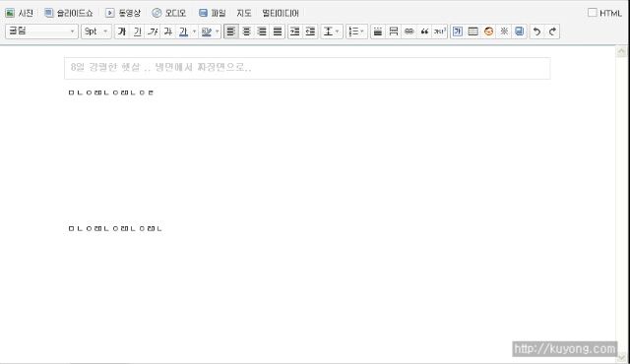The height and width of the screenshot is (364, 630).
Task: Expand the font color picker arrow
Action: click(195, 31)
